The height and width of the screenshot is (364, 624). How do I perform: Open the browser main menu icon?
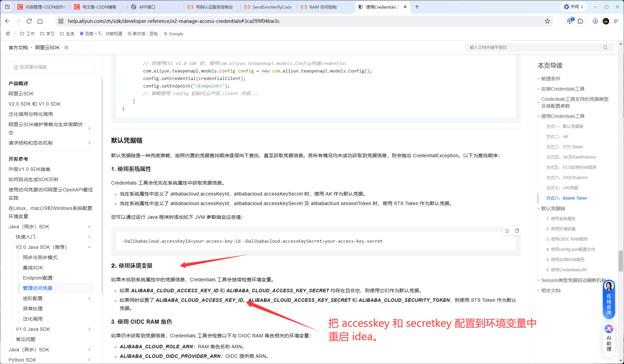coord(616,21)
